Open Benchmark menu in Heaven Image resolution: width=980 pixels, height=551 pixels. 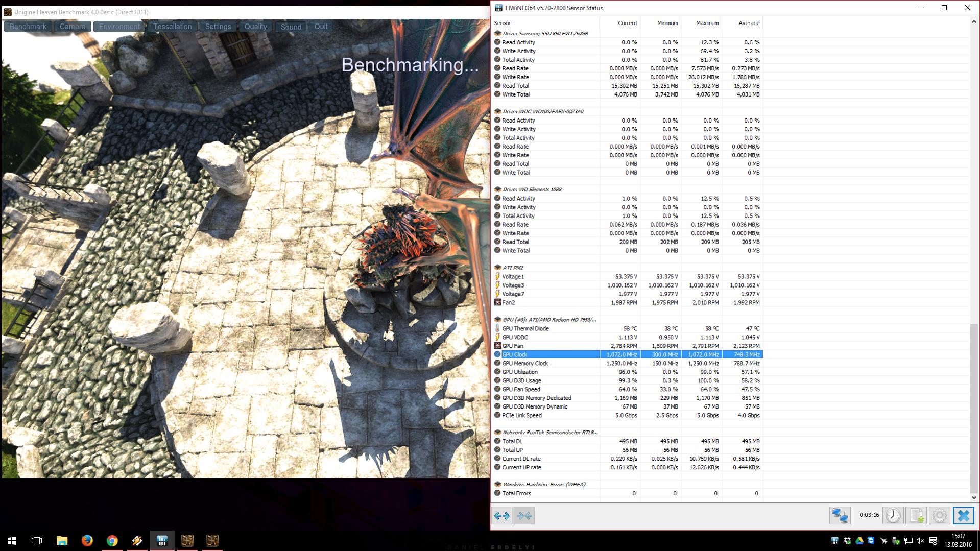[x=28, y=27]
